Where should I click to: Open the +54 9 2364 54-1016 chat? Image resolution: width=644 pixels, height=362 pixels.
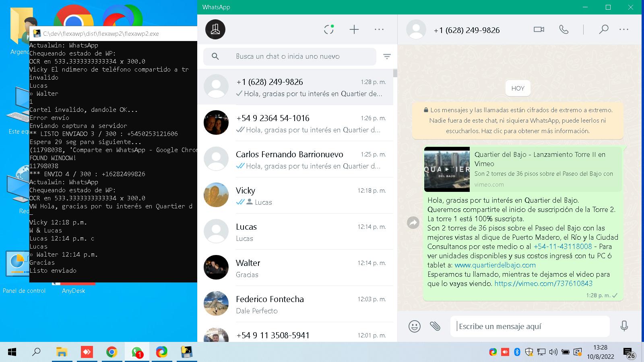[295, 123]
